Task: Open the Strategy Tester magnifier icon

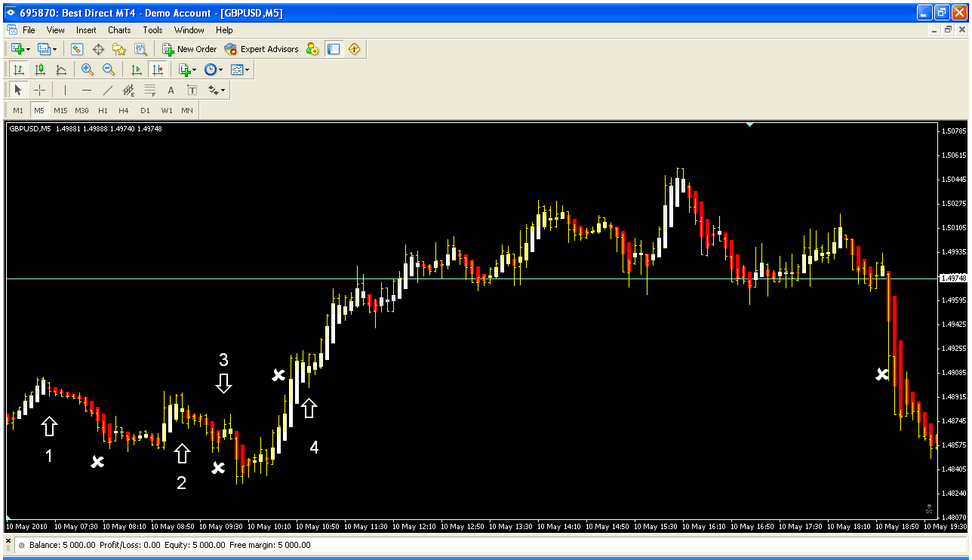Action: click(x=140, y=49)
